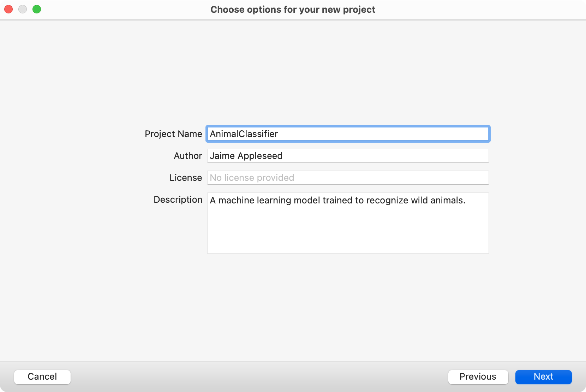The width and height of the screenshot is (586, 392).
Task: Cancel the new project setup
Action: [x=42, y=377]
